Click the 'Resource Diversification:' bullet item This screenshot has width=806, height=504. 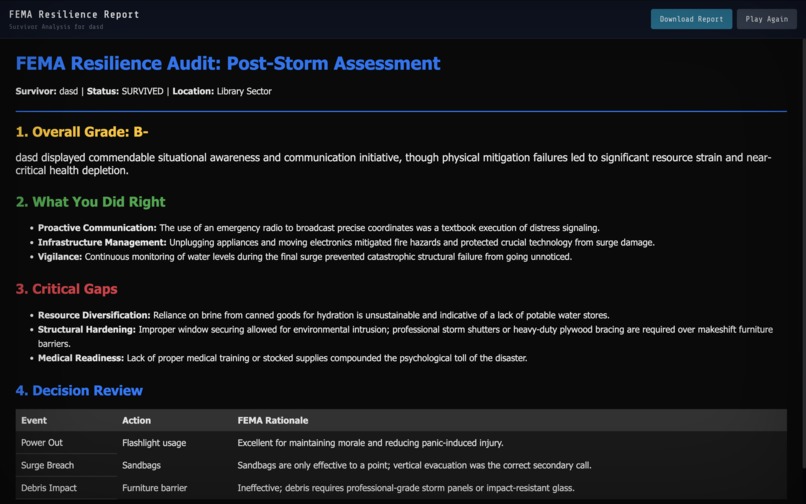point(323,315)
